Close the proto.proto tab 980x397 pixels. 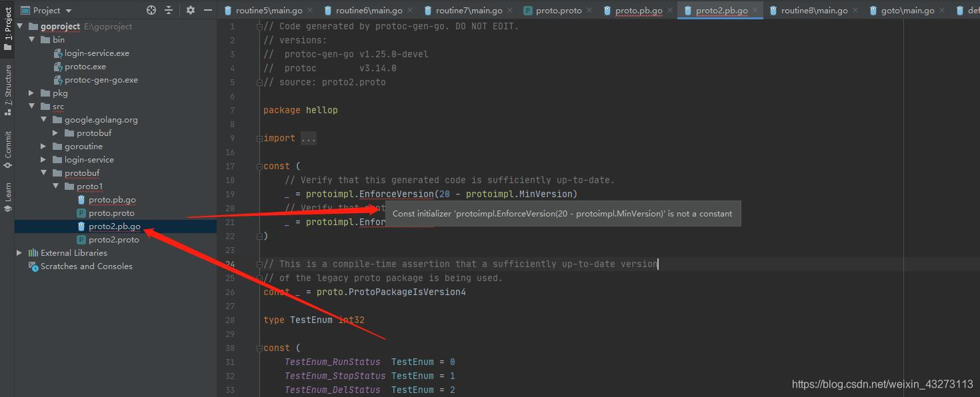point(589,11)
